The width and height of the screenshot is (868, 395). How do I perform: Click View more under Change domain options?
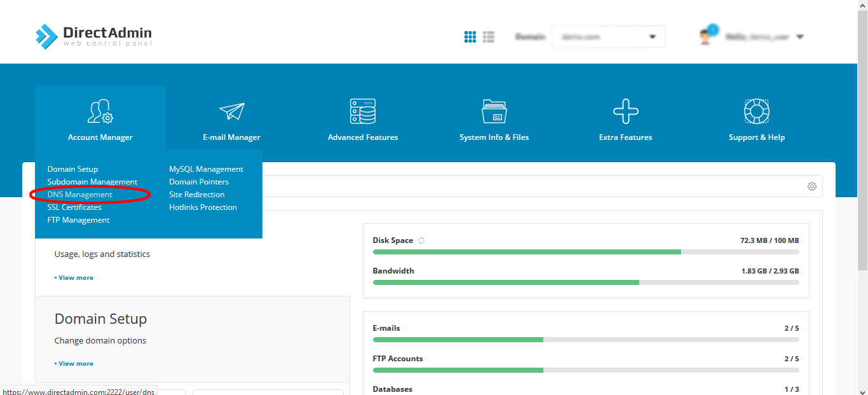click(74, 364)
